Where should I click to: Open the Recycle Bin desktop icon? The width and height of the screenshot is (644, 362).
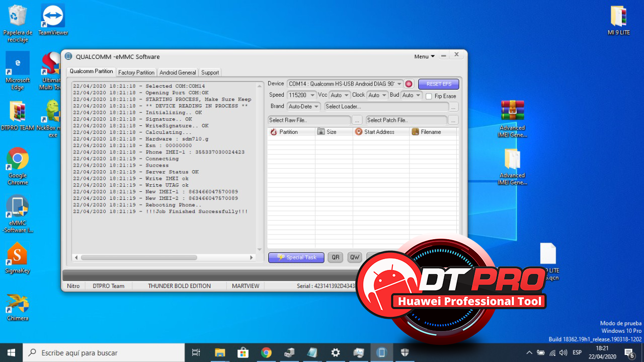(x=18, y=23)
